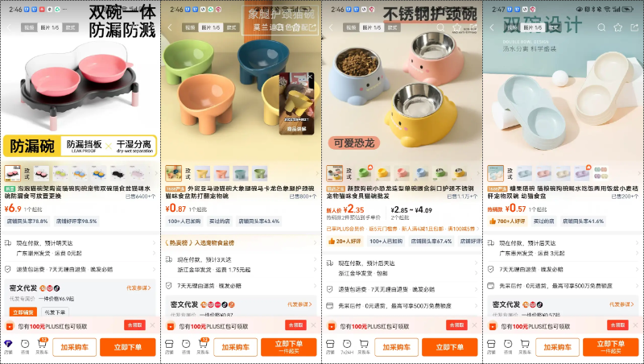
Task: Tap the favorite star in the pastel double-bowl listing
Action: pos(617,27)
